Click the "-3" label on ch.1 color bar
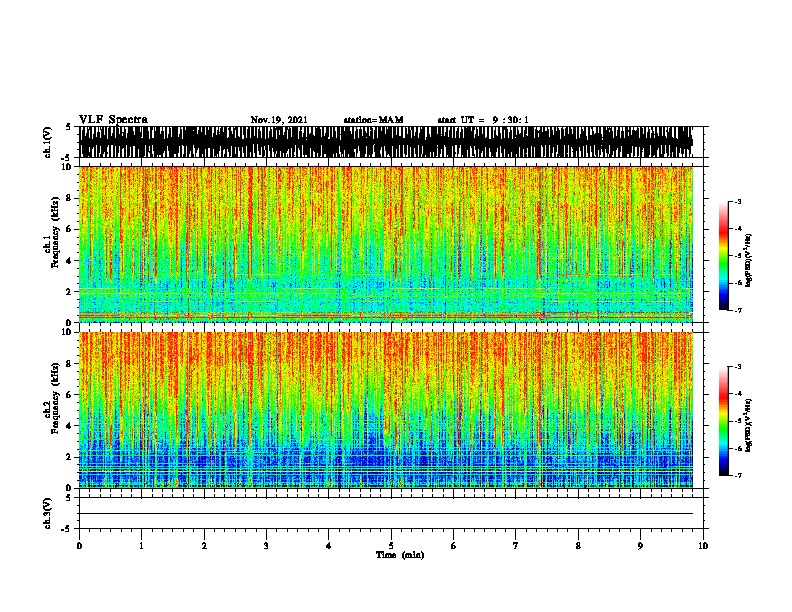792x612 pixels. coord(737,201)
